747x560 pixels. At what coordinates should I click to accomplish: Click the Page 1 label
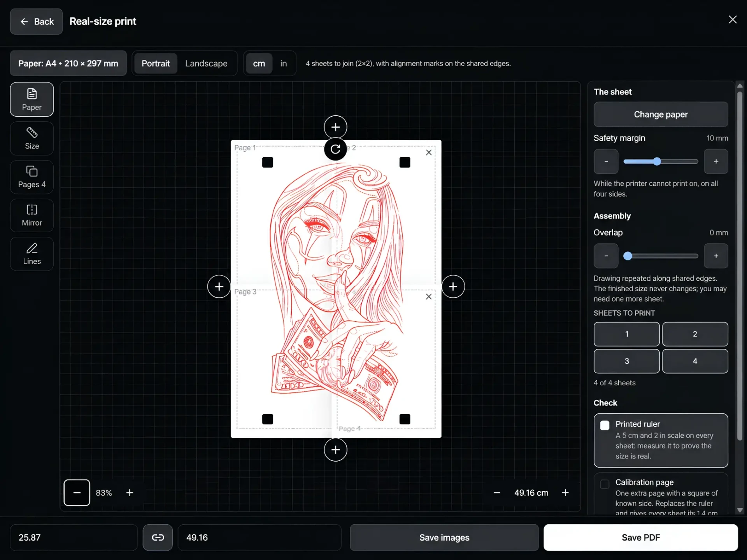pyautogui.click(x=245, y=148)
